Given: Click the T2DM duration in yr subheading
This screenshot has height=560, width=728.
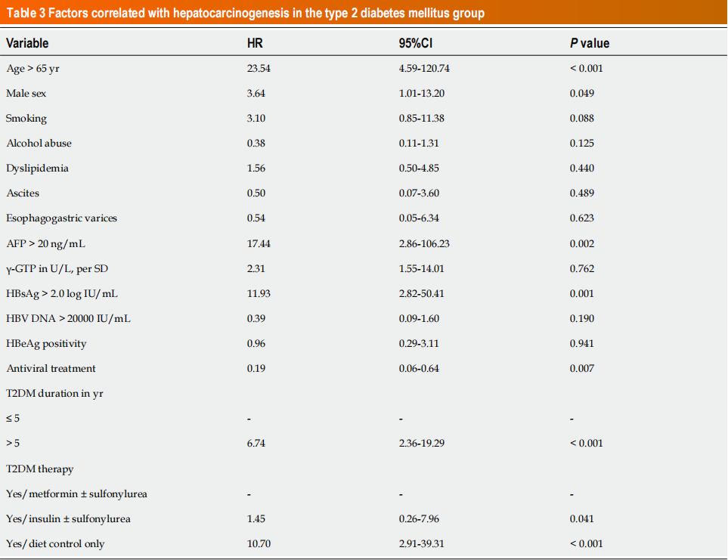Looking at the screenshot, I should pyautogui.click(x=54, y=393).
